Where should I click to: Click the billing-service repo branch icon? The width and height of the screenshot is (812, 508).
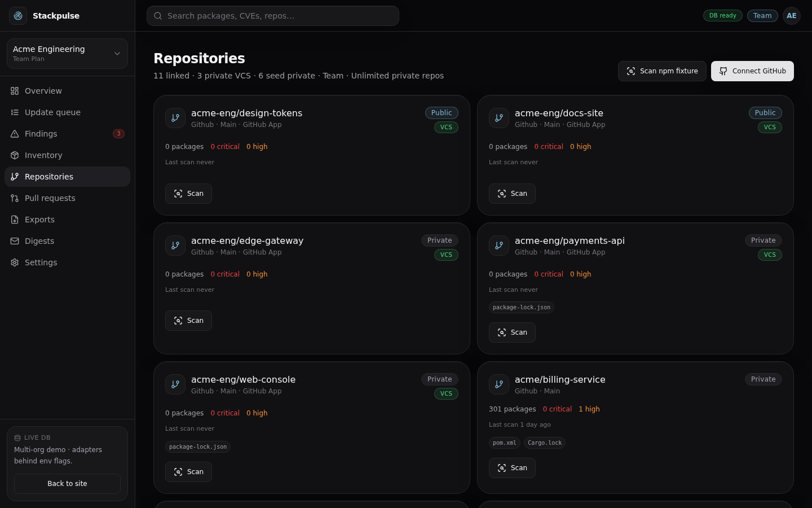499,384
